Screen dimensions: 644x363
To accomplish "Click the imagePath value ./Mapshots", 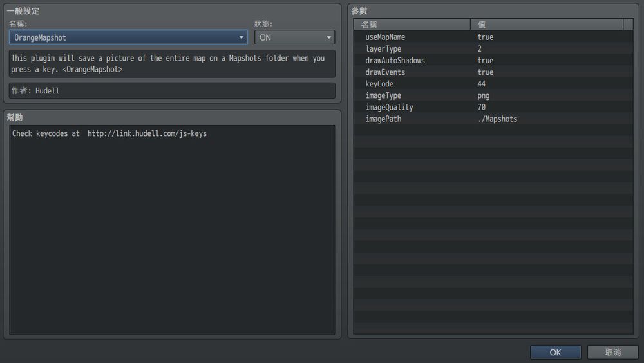I will tap(497, 119).
